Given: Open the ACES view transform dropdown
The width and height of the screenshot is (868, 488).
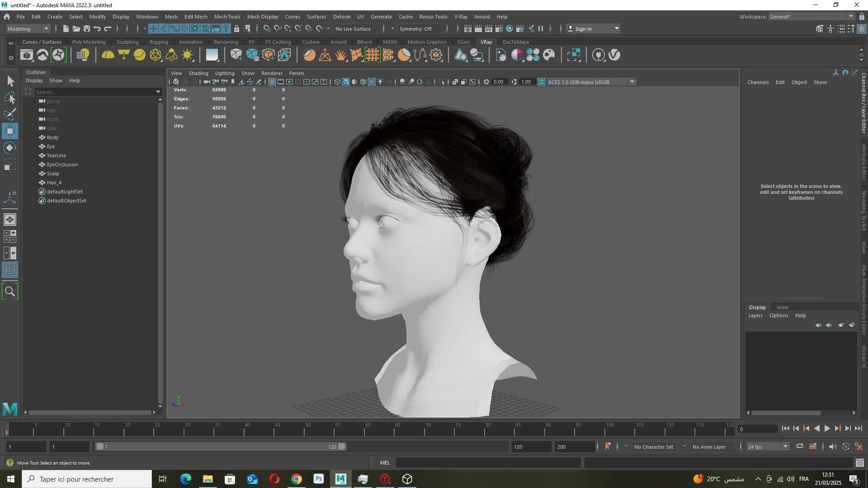Looking at the screenshot, I should [x=592, y=82].
